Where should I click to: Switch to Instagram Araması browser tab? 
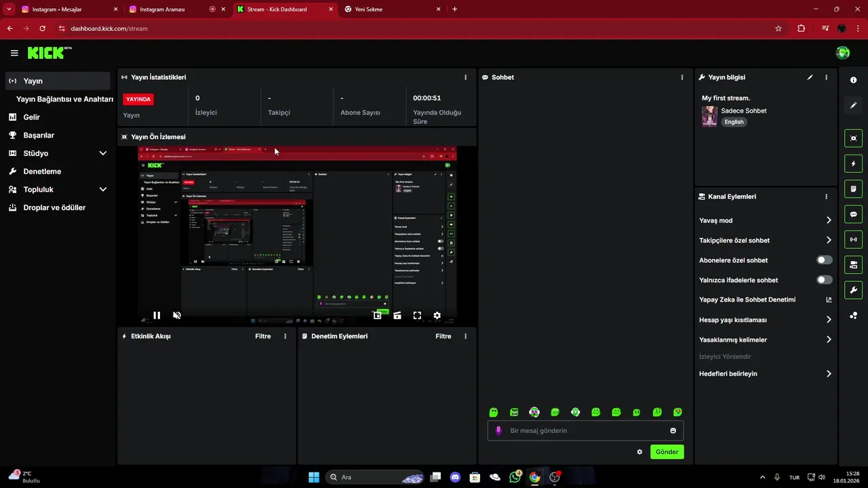pos(178,9)
